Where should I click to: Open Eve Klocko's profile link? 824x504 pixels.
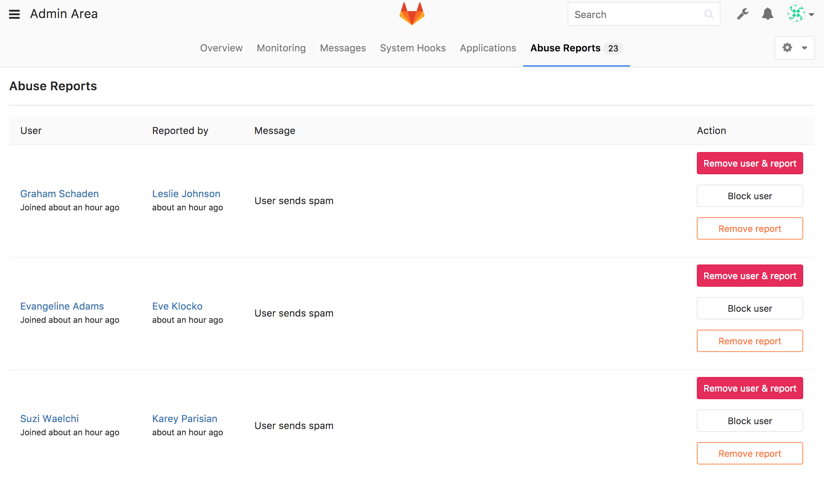click(177, 306)
